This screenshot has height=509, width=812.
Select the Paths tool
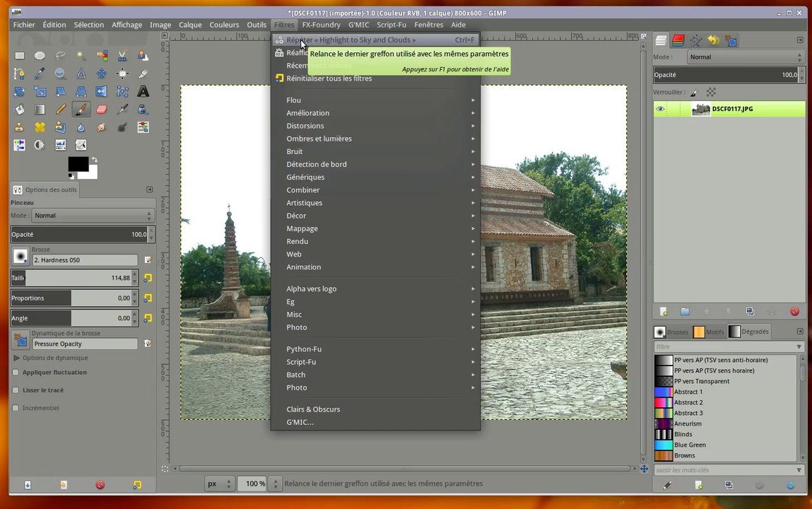tap(19, 74)
